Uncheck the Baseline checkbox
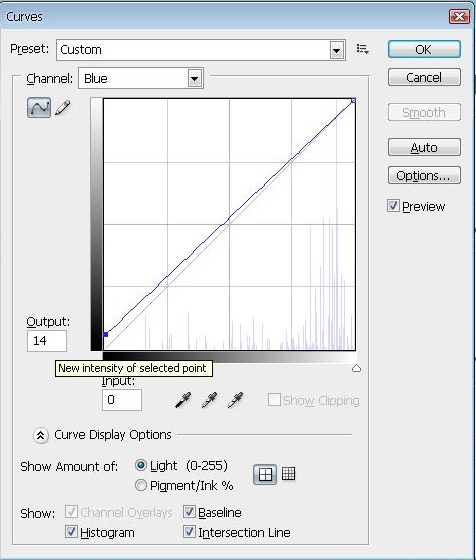 point(189,512)
